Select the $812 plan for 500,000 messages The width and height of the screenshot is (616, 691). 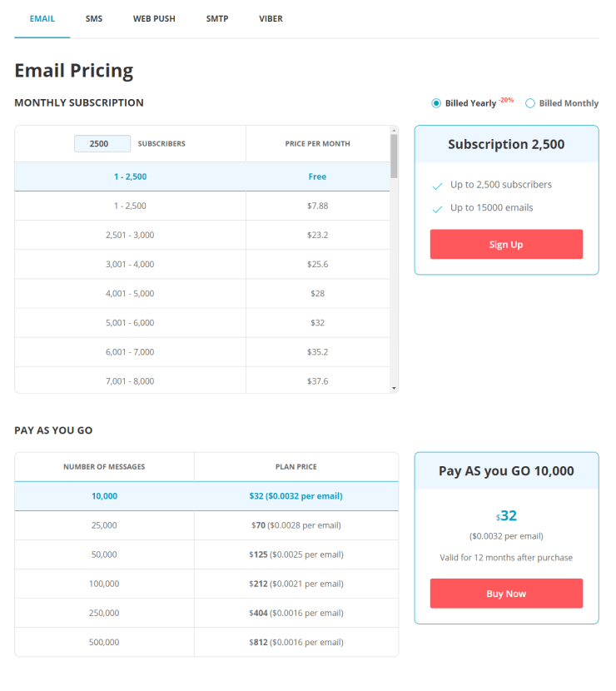[x=206, y=642]
